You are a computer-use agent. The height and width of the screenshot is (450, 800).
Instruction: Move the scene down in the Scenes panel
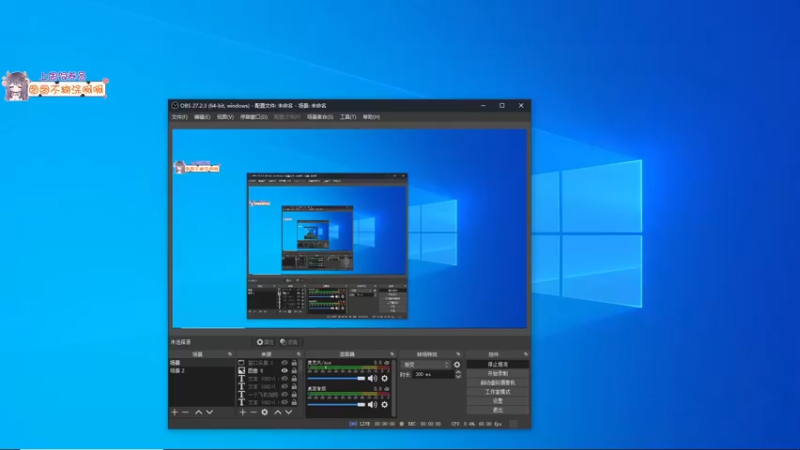(x=209, y=412)
